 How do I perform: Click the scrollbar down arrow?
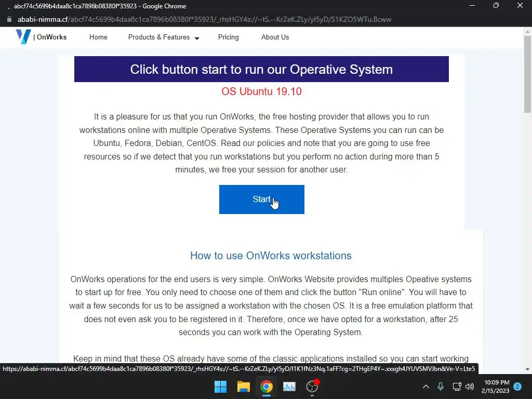tap(527, 369)
